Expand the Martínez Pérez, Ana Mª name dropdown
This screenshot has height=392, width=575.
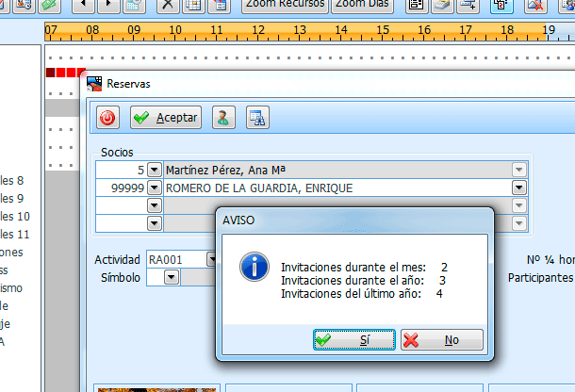518,171
